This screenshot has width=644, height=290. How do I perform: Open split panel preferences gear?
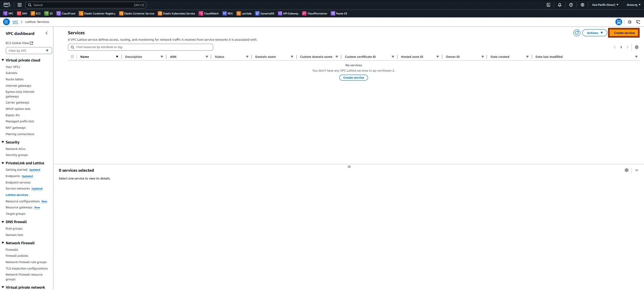pos(627,170)
